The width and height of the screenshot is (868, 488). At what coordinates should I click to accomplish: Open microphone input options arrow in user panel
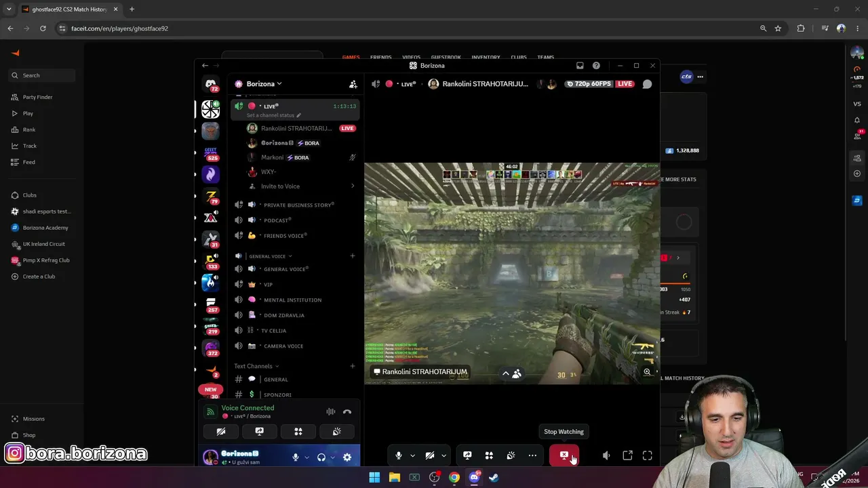307,457
